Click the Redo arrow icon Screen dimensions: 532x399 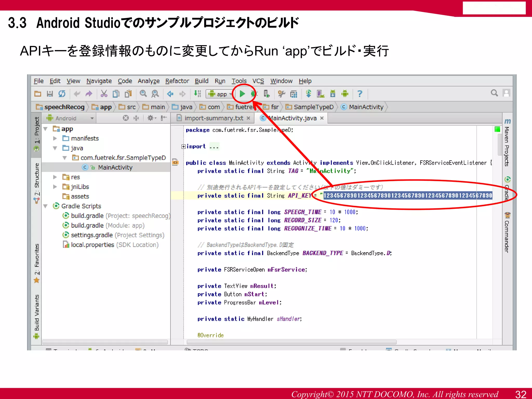pyautogui.click(x=89, y=94)
